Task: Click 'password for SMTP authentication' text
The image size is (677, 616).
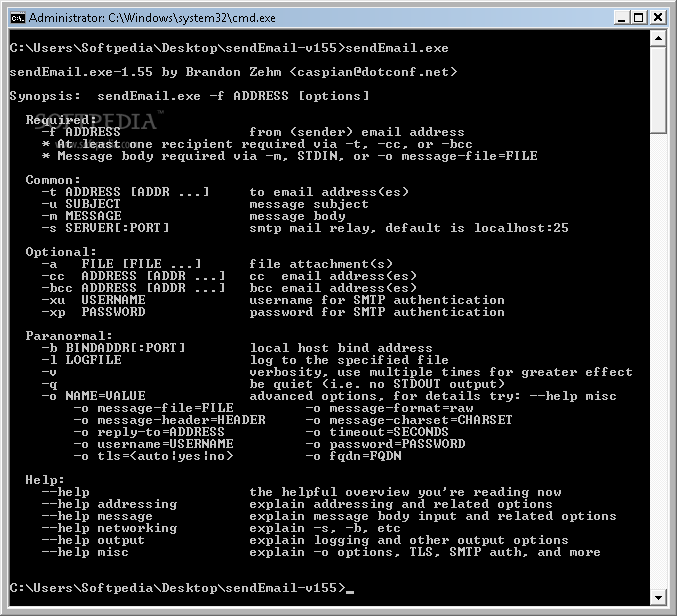Action: [377, 312]
